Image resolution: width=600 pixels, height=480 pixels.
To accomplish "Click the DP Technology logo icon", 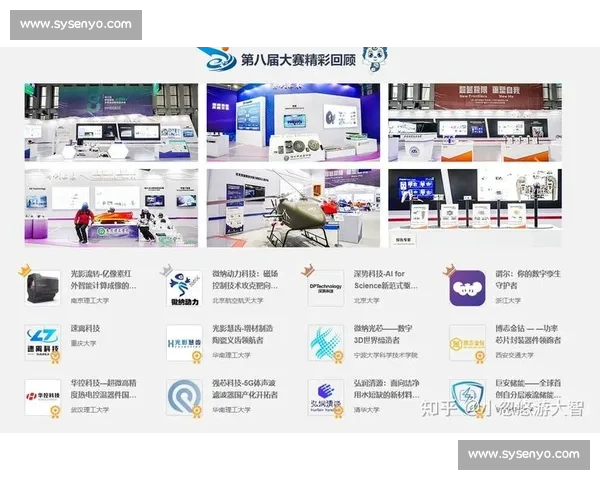I will click(326, 288).
